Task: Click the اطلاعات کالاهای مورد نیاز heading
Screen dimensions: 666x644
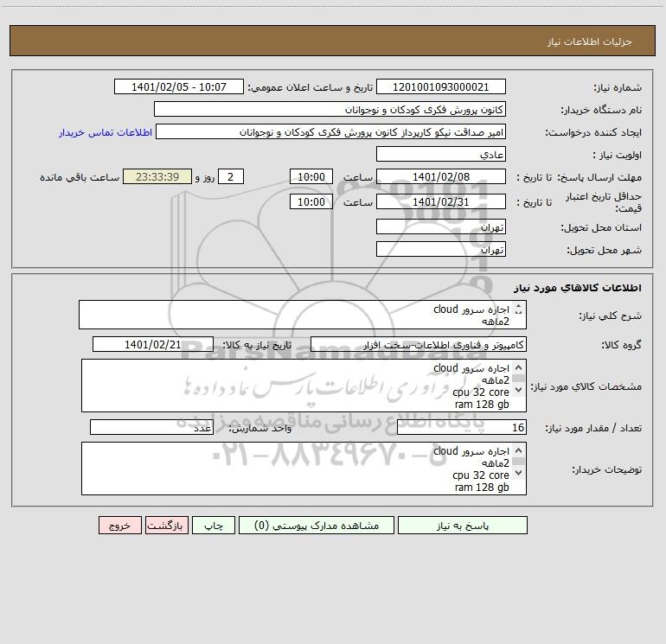Action: (x=577, y=288)
